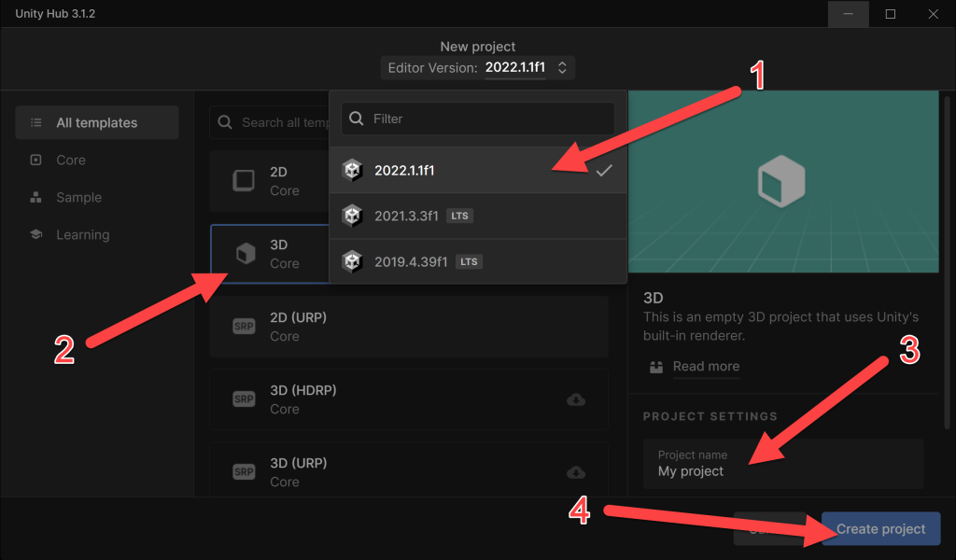Select the 2D Core template

(270, 181)
